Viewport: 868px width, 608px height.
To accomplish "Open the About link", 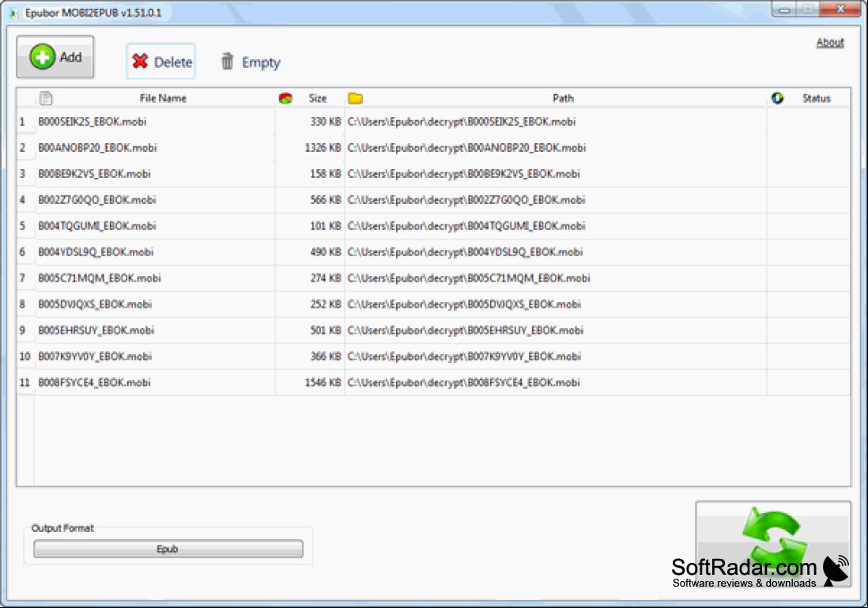I will pyautogui.click(x=830, y=43).
